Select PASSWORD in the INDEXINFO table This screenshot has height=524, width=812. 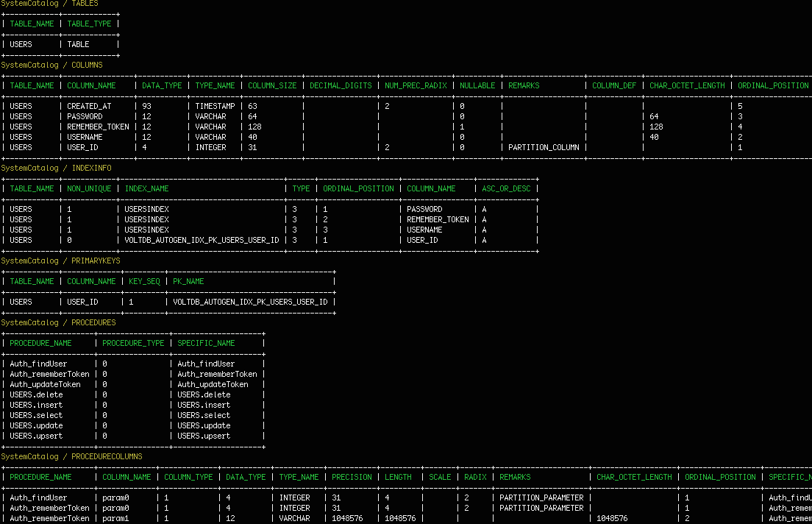click(424, 210)
